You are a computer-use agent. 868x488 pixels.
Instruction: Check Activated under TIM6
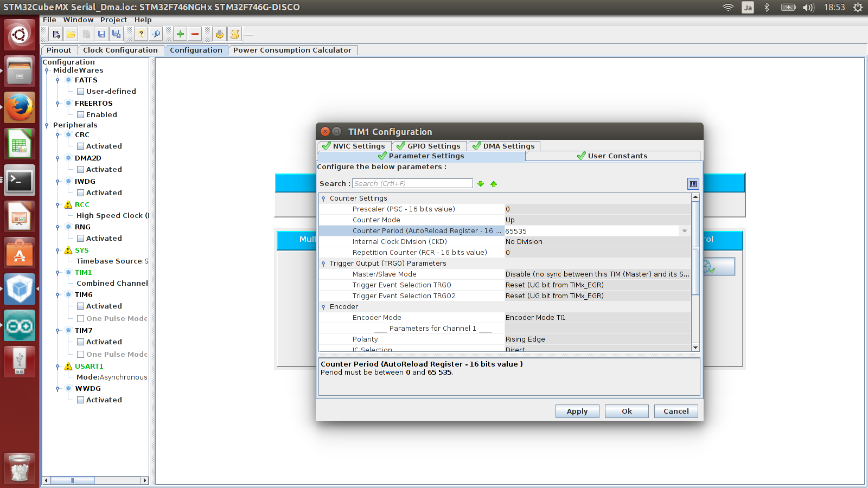click(x=80, y=306)
